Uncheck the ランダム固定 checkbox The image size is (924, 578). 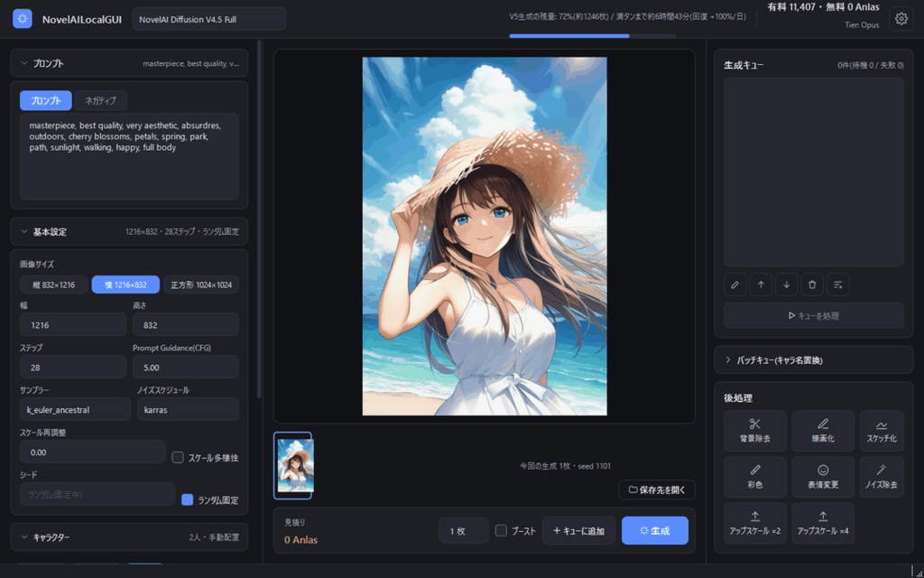(188, 499)
